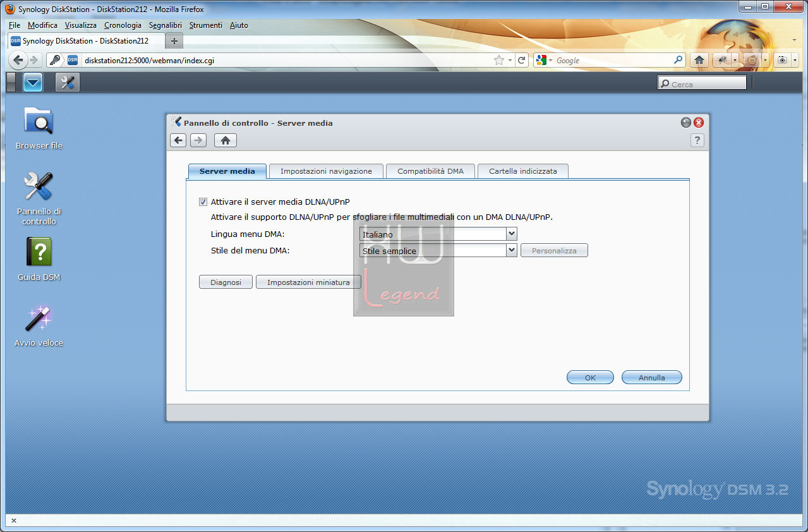This screenshot has height=532, width=808.
Task: Go back in the control panel window
Action: tap(179, 140)
